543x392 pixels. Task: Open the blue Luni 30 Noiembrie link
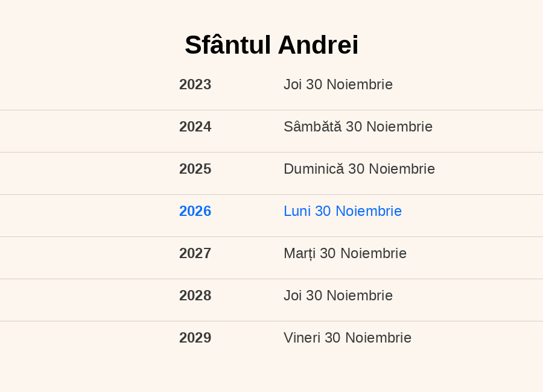click(342, 211)
